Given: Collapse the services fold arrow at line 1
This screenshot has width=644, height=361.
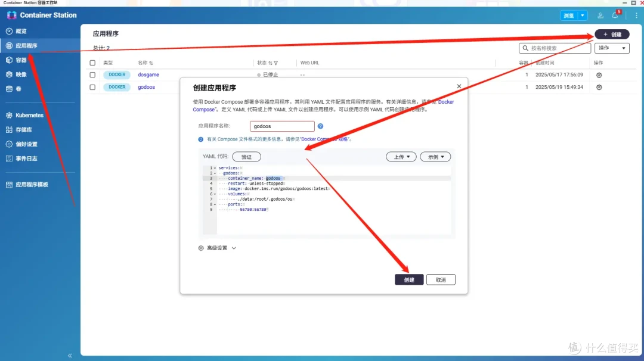Looking at the screenshot, I should pyautogui.click(x=215, y=168).
